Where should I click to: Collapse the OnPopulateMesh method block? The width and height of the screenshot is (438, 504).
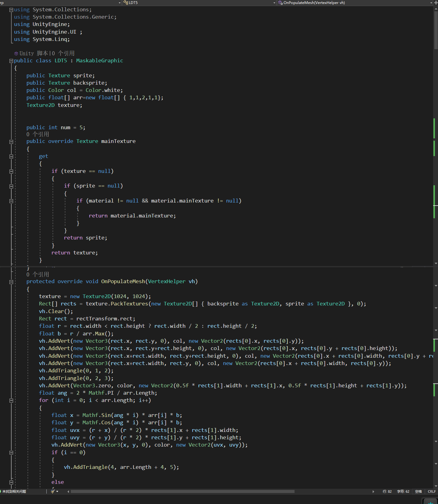(11, 282)
